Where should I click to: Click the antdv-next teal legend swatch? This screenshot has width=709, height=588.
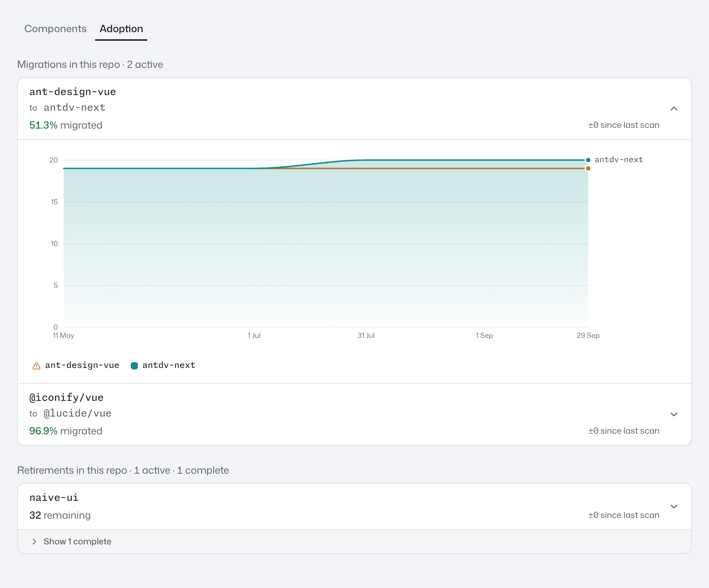coord(134,366)
